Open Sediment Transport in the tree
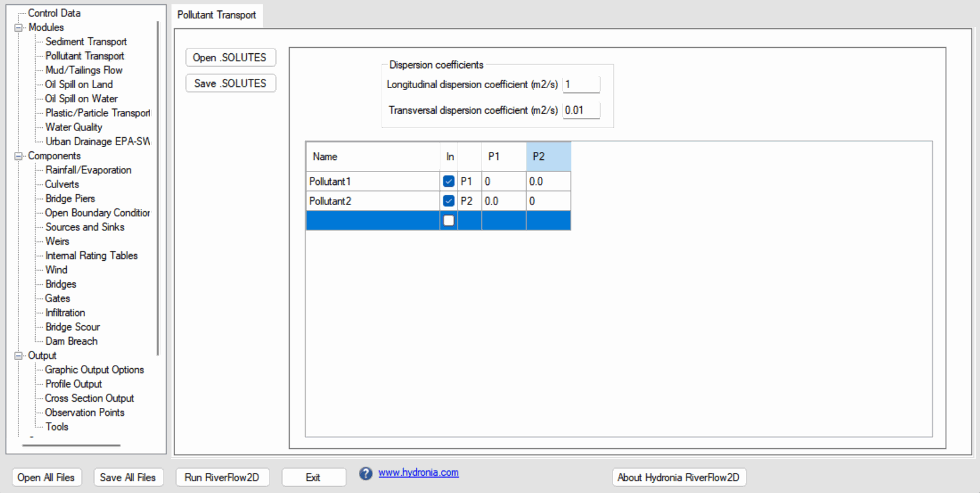The width and height of the screenshot is (980, 493). click(86, 42)
